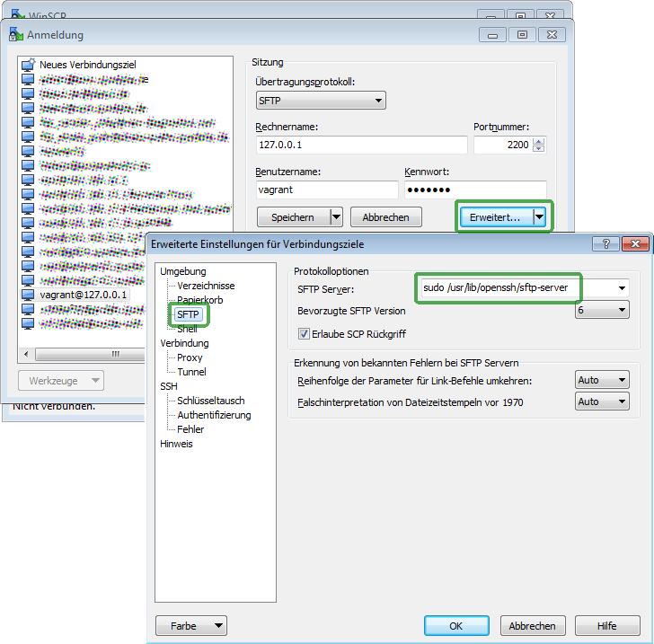Viewport: 654px width, 644px height.
Task: Close the Erweiterte Einstellungen dialog
Action: tap(635, 244)
